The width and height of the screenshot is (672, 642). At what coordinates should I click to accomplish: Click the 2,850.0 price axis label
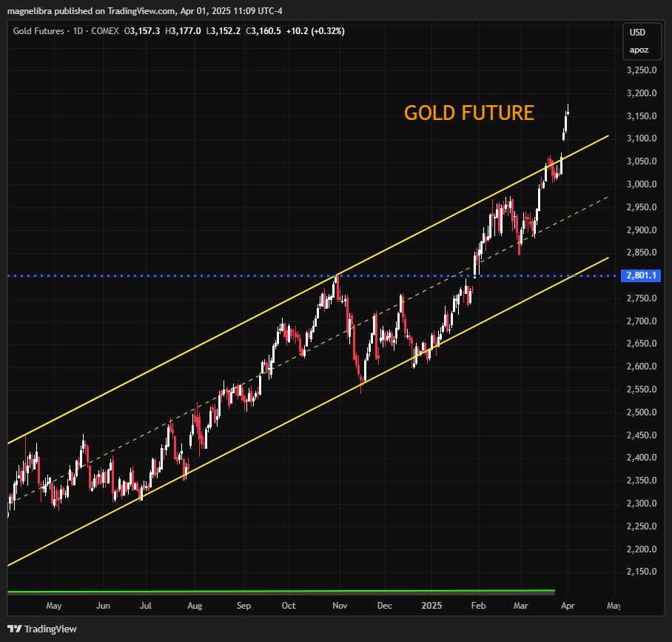(x=642, y=253)
